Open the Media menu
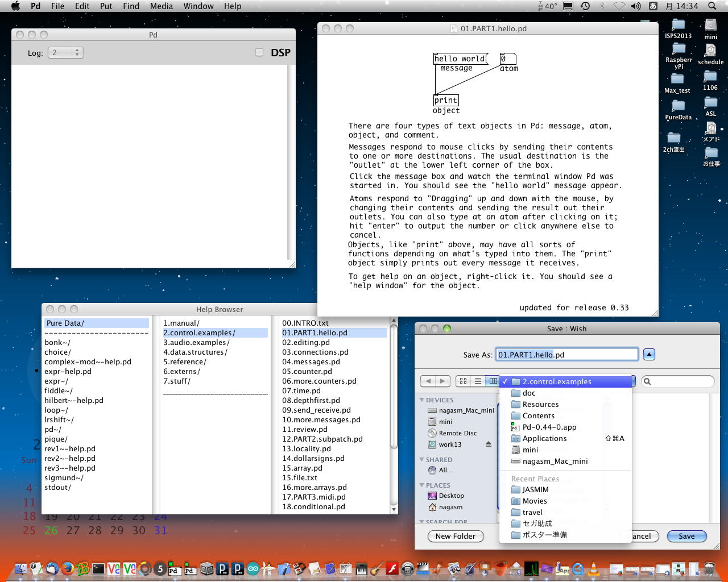This screenshot has width=728, height=582. (x=161, y=6)
